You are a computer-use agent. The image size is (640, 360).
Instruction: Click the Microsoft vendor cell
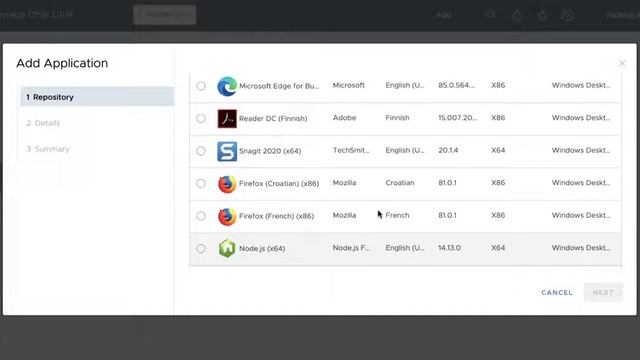click(x=349, y=85)
